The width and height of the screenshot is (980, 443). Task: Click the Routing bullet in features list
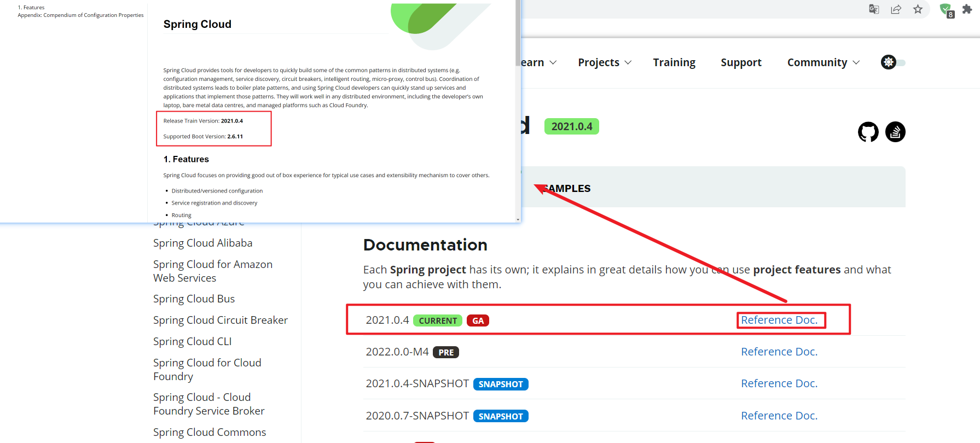pyautogui.click(x=182, y=215)
